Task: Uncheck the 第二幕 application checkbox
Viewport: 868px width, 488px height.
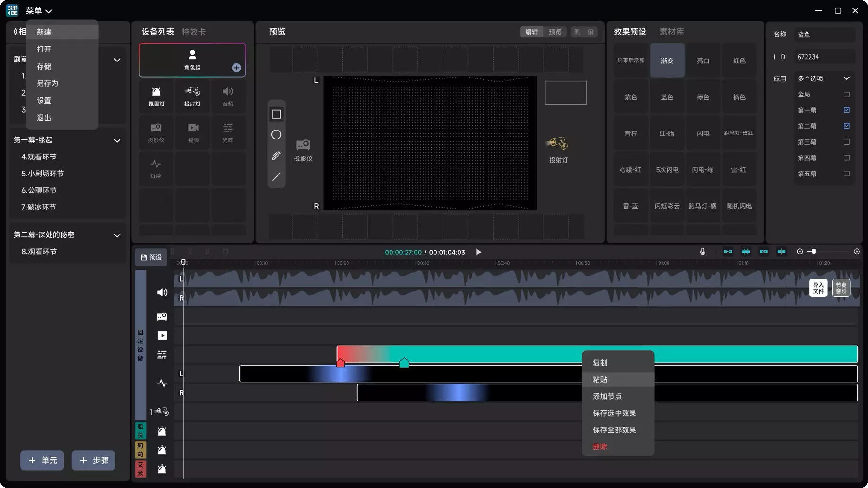Action: tap(847, 126)
